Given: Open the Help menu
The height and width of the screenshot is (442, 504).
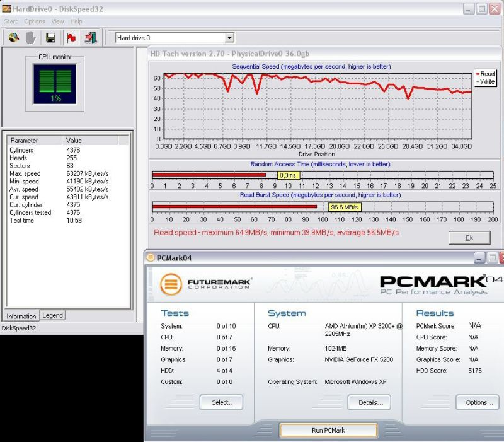Looking at the screenshot, I should 76,21.
